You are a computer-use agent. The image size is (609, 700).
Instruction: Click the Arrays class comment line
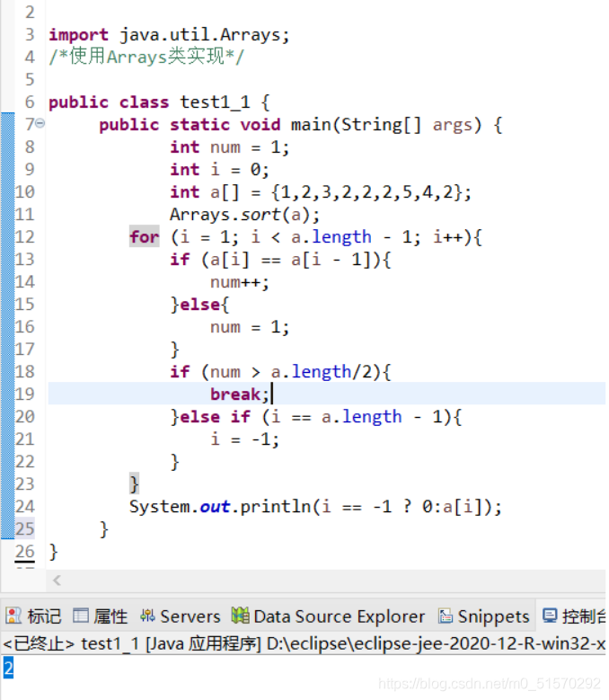pos(146,58)
